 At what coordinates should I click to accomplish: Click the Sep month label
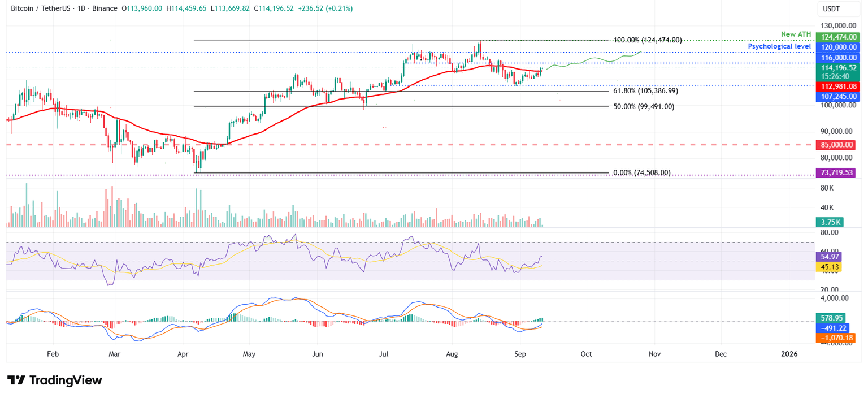point(520,354)
